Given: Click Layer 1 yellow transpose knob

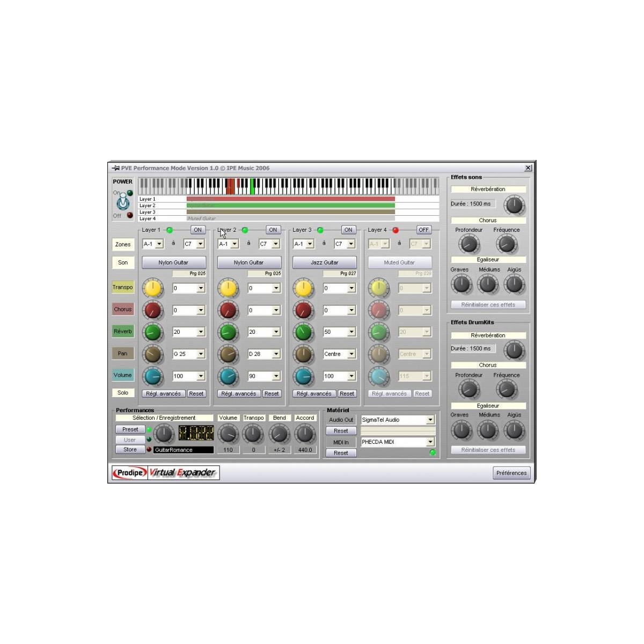Looking at the screenshot, I should (153, 288).
